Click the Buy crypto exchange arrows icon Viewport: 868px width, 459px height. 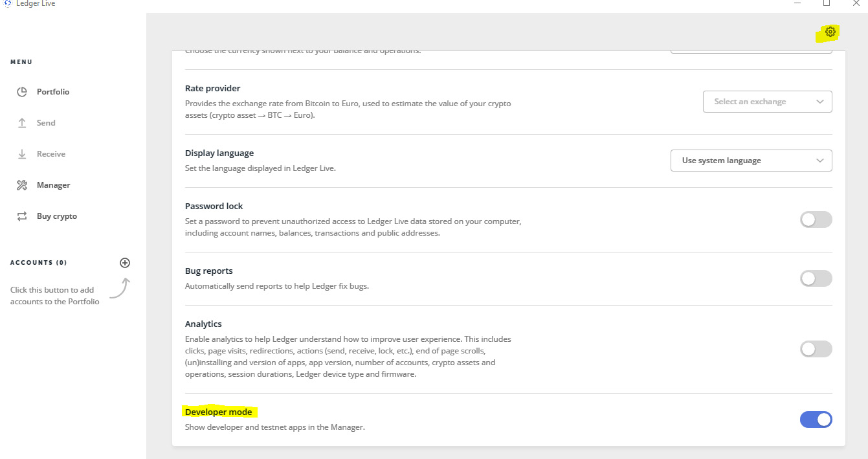[22, 216]
